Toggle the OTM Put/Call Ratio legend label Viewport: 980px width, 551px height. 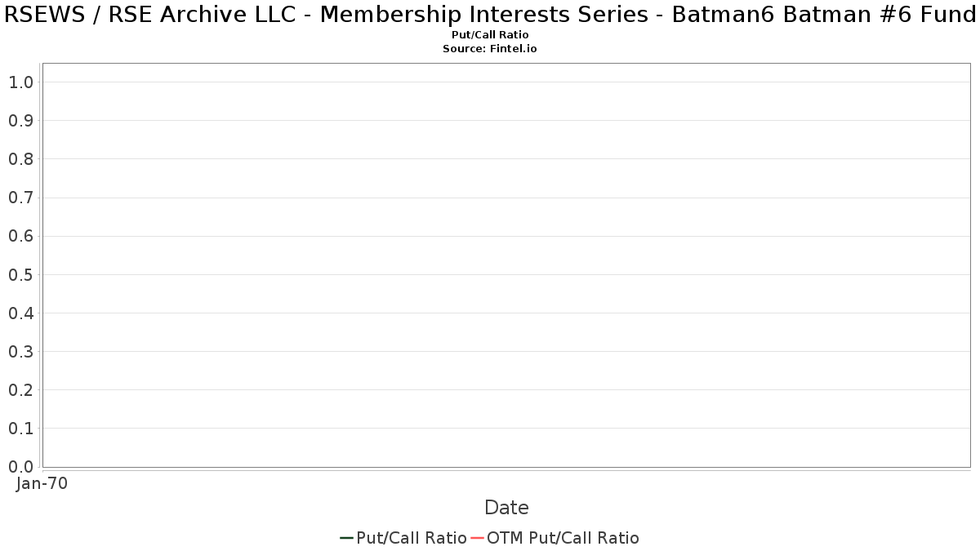pos(563,538)
